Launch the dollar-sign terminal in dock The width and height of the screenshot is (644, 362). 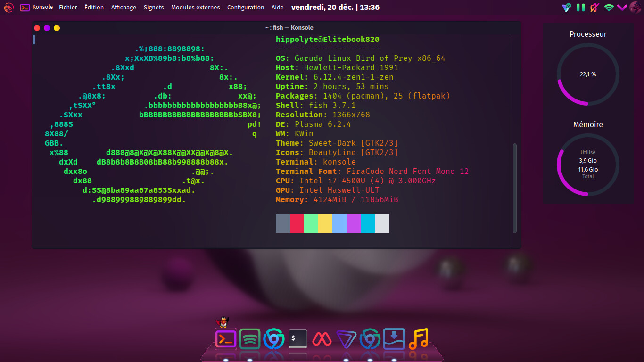298,339
